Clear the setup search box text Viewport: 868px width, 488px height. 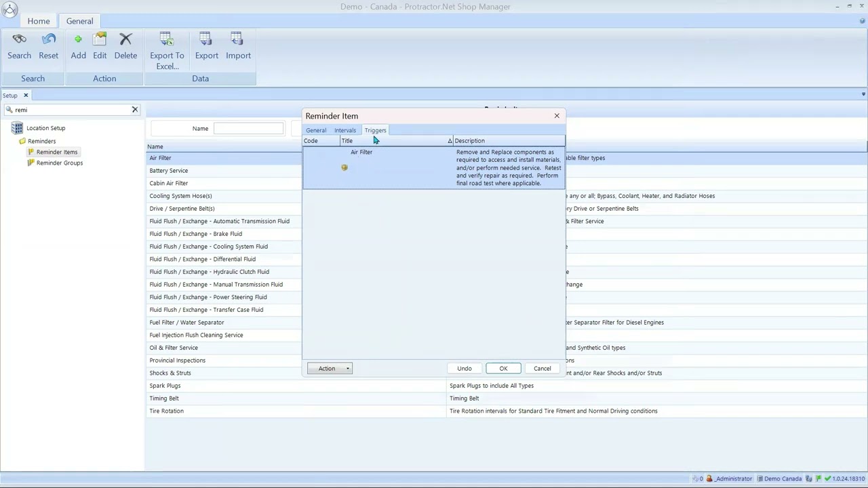[134, 110]
